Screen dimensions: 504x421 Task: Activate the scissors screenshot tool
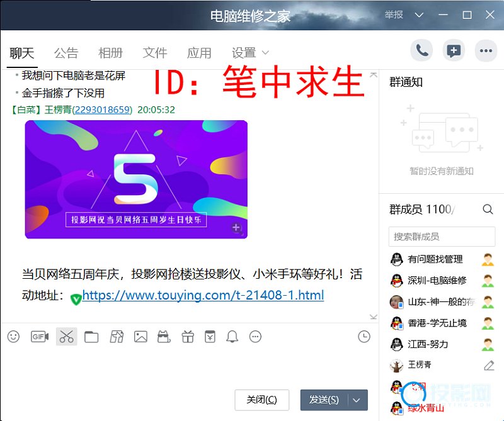[x=67, y=337]
